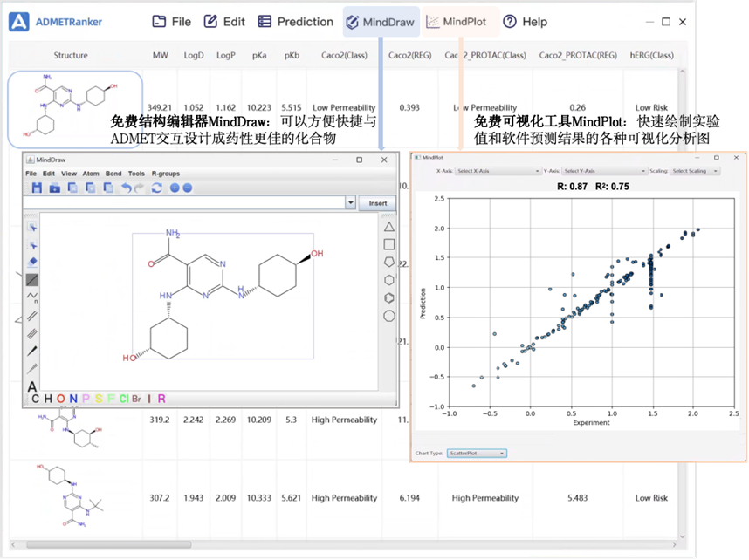Select the pKa cell 10.333
Image resolution: width=749 pixels, height=560 pixels.
pyautogui.click(x=259, y=498)
